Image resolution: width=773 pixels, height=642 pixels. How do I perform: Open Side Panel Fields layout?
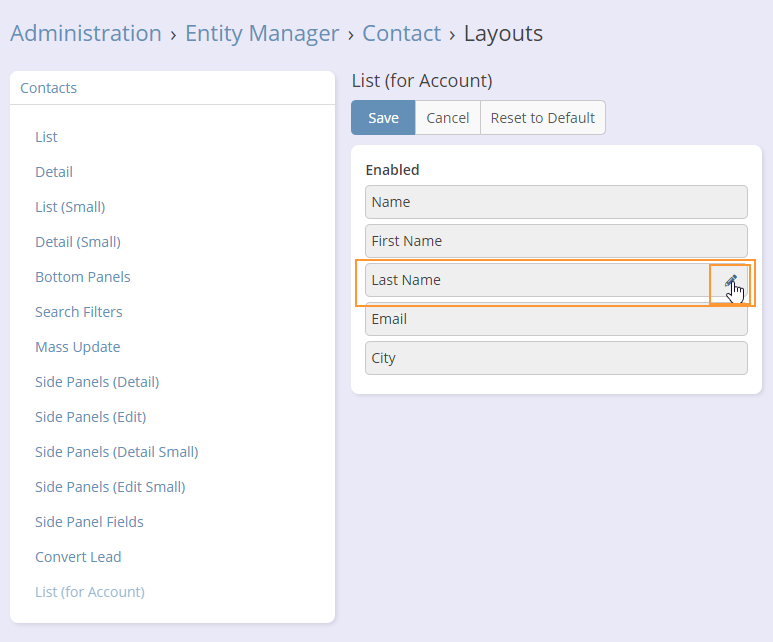(x=89, y=522)
